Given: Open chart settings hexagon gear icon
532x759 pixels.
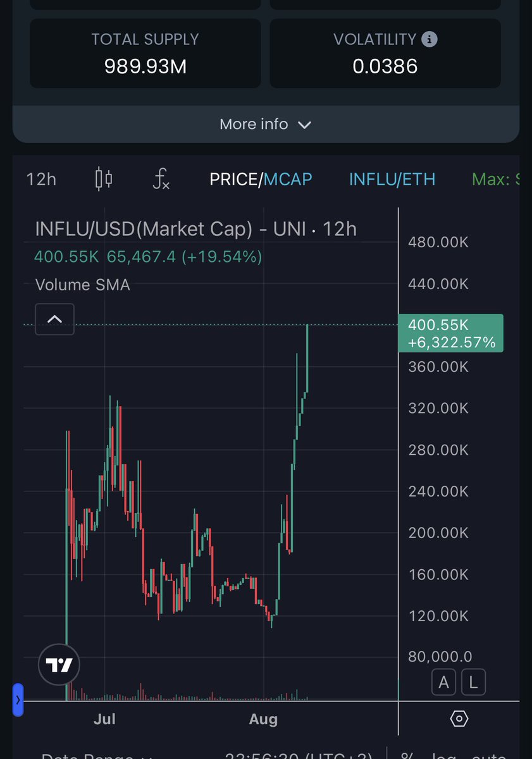Looking at the screenshot, I should click(x=459, y=719).
